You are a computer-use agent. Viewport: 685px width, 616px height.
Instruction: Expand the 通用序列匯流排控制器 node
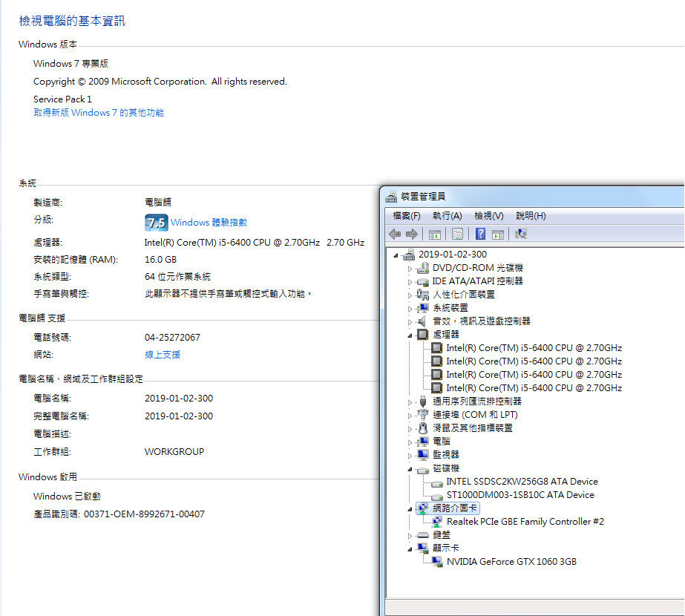[x=410, y=402]
